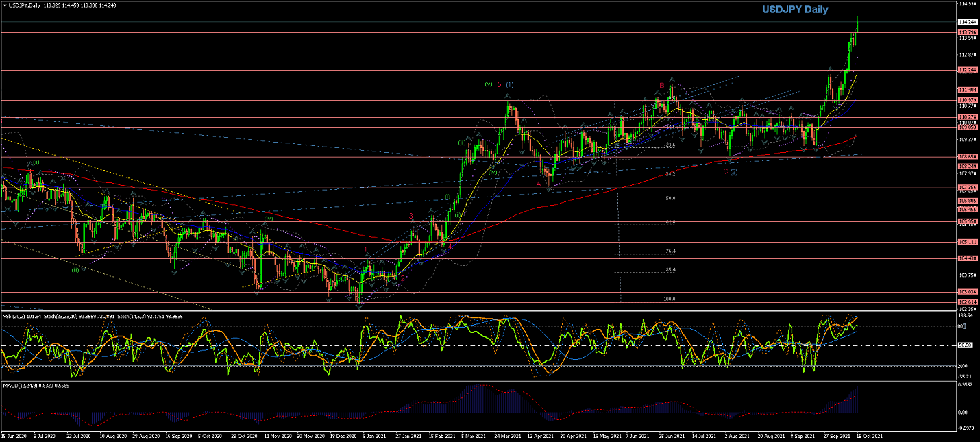Click the red wave label 5
Viewport: 980px width, 442px height.
tap(500, 84)
